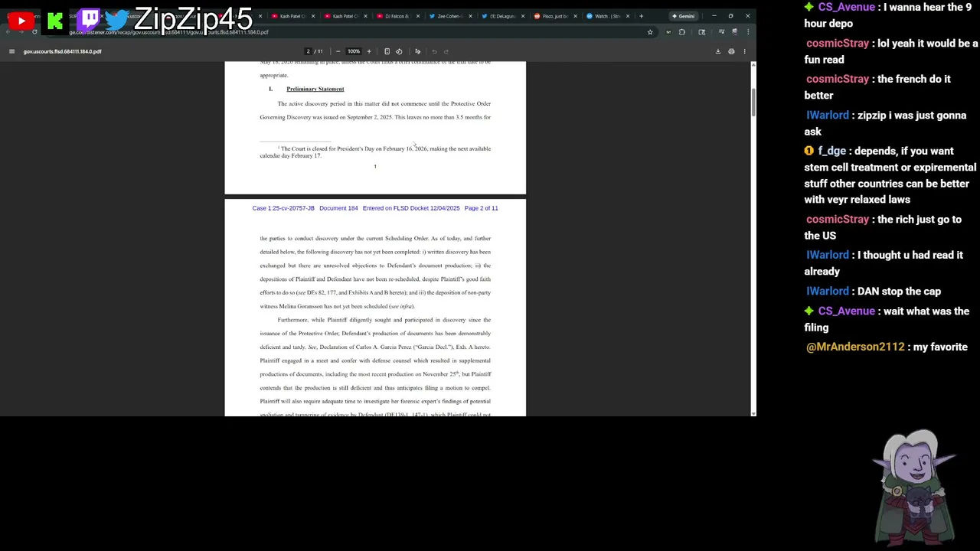Close the Zee Cohen tab
Viewport: 980px width, 551px height.
point(470,16)
